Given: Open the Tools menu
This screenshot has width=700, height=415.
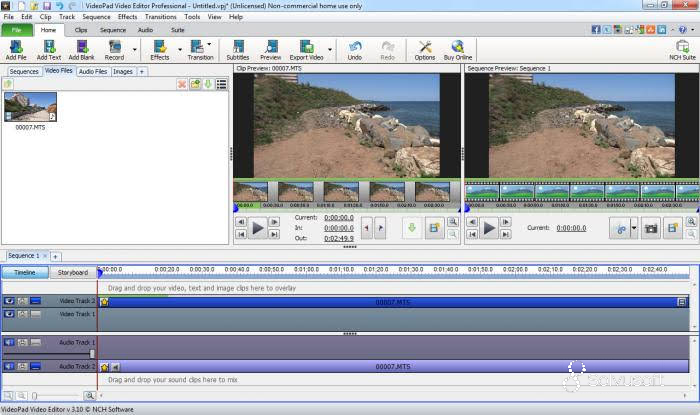Looking at the screenshot, I should click(x=192, y=17).
